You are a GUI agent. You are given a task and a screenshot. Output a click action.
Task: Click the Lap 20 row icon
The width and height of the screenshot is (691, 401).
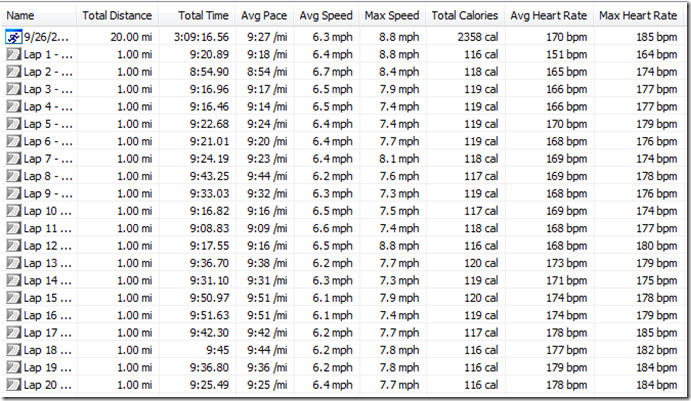[x=13, y=386]
